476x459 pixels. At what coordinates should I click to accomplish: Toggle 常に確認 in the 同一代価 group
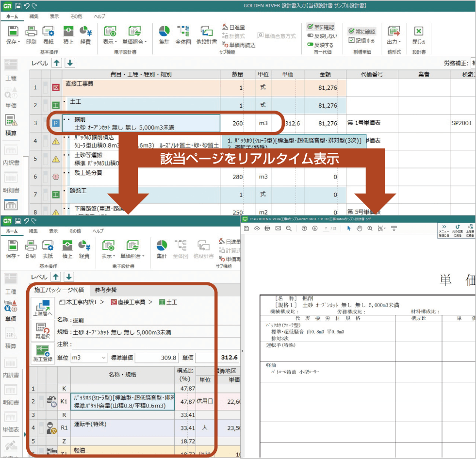[x=321, y=27]
